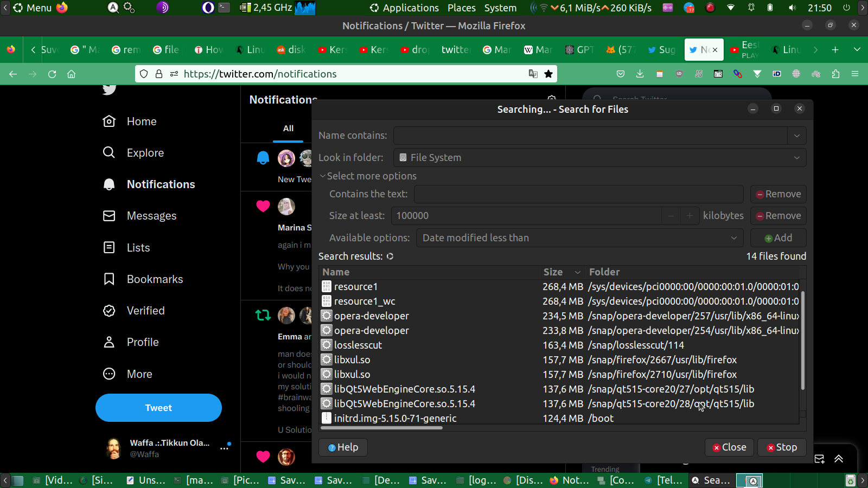Image resolution: width=868 pixels, height=488 pixels.
Task: Remove the Size at least option
Action: click(778, 216)
